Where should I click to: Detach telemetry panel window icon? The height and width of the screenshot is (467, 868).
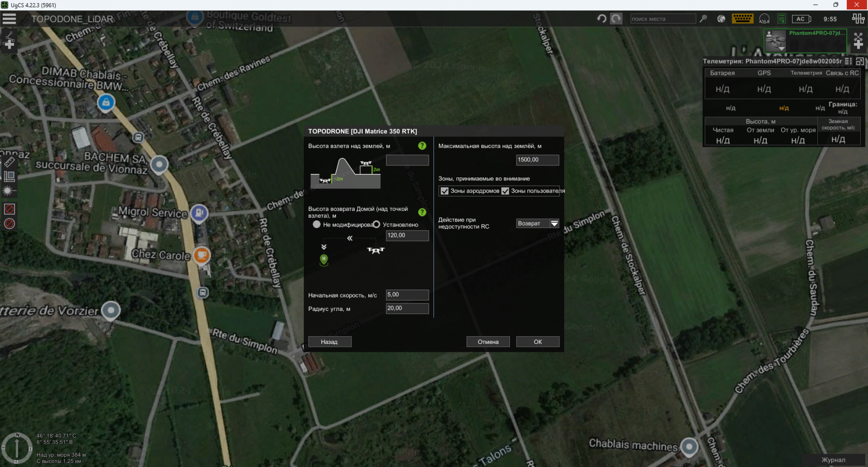click(860, 61)
